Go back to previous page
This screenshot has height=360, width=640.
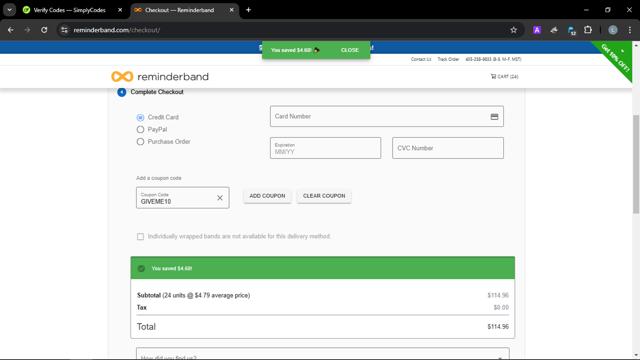pyautogui.click(x=11, y=30)
